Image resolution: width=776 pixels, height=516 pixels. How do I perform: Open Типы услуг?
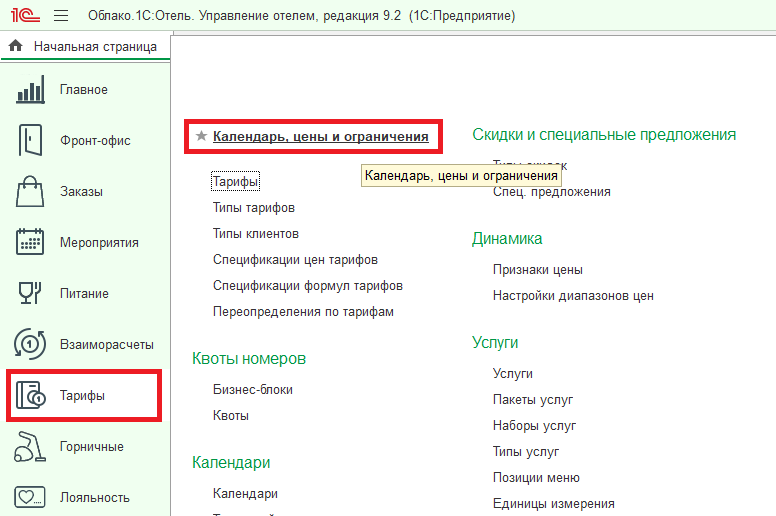coord(526,451)
